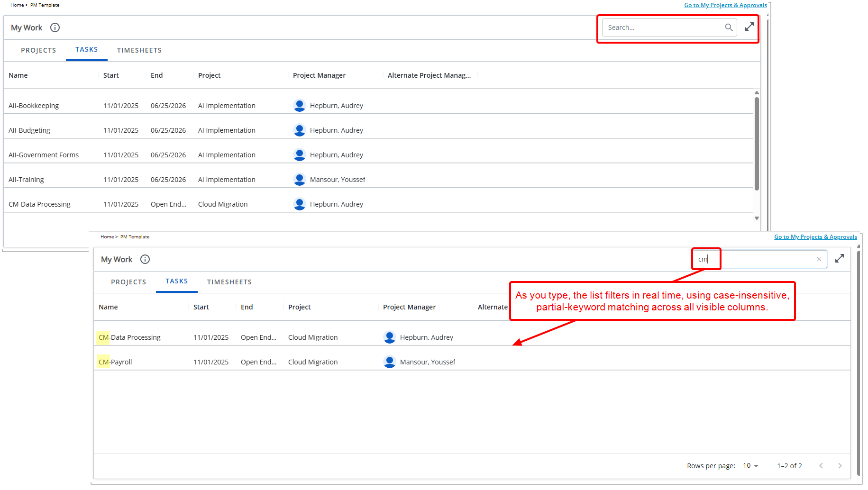Advance to the next page of results
868x490 pixels.
click(x=840, y=465)
